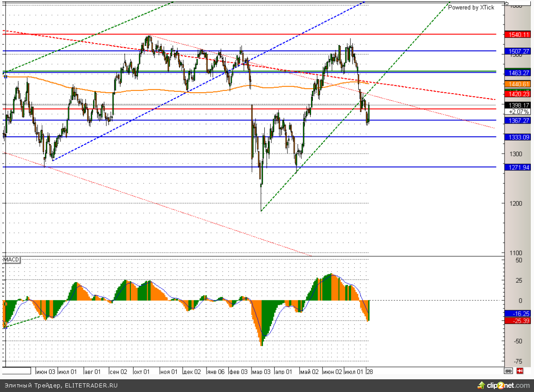
Task: Click the chain link icon below the chart
Action: pyautogui.click(x=509, y=371)
